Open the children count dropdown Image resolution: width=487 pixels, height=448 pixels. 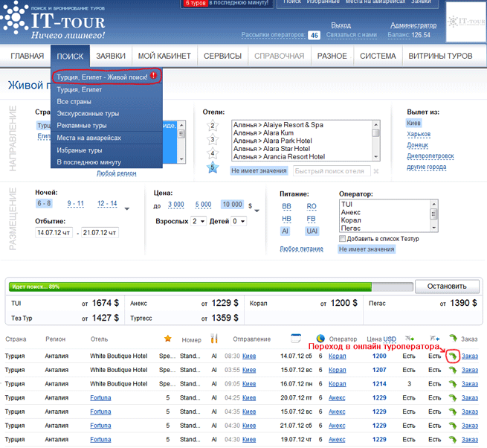point(239,221)
